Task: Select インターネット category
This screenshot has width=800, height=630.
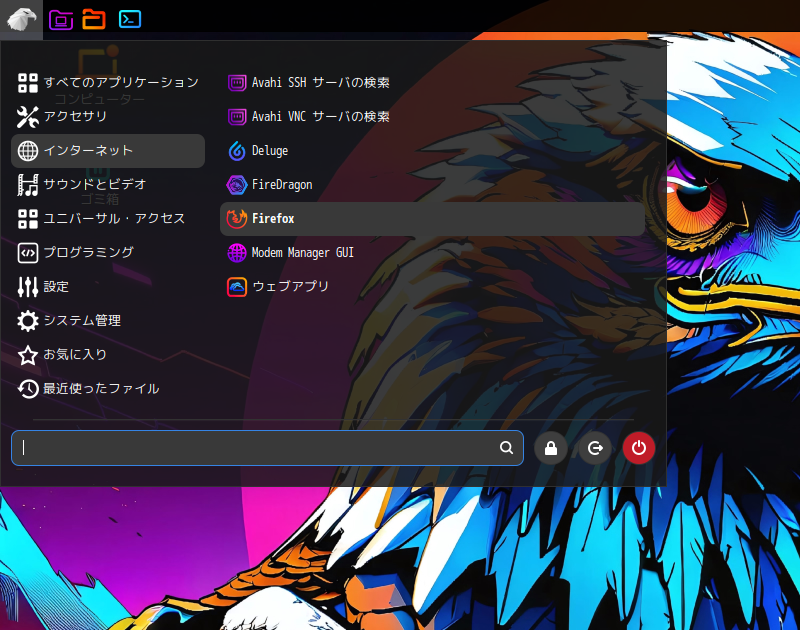Action: (x=108, y=151)
